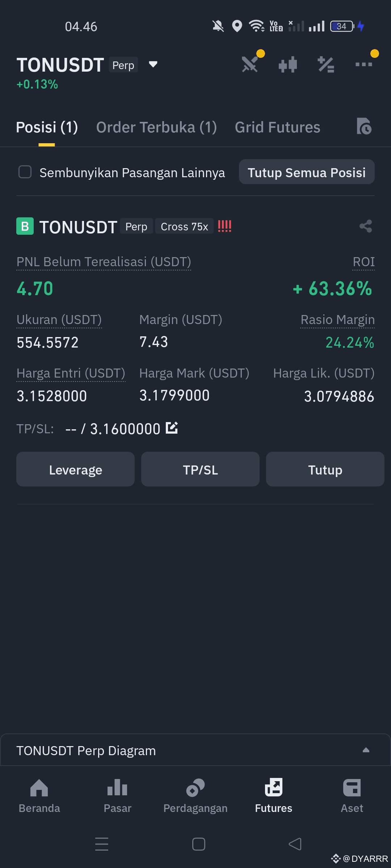
Task: Edit TP/SL value with pencil icon
Action: point(172,428)
